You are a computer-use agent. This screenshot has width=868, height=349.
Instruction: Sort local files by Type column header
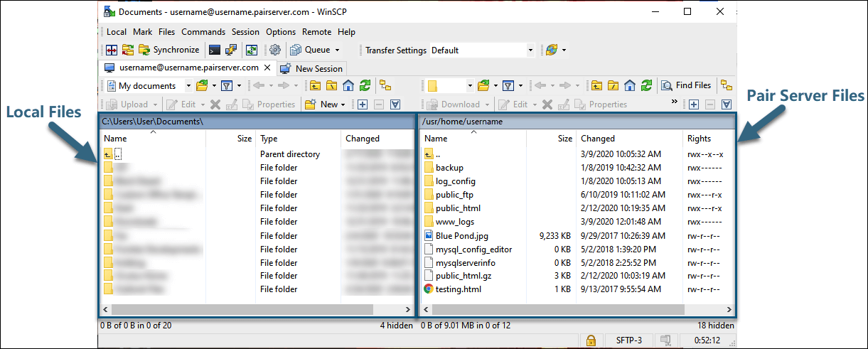click(298, 139)
